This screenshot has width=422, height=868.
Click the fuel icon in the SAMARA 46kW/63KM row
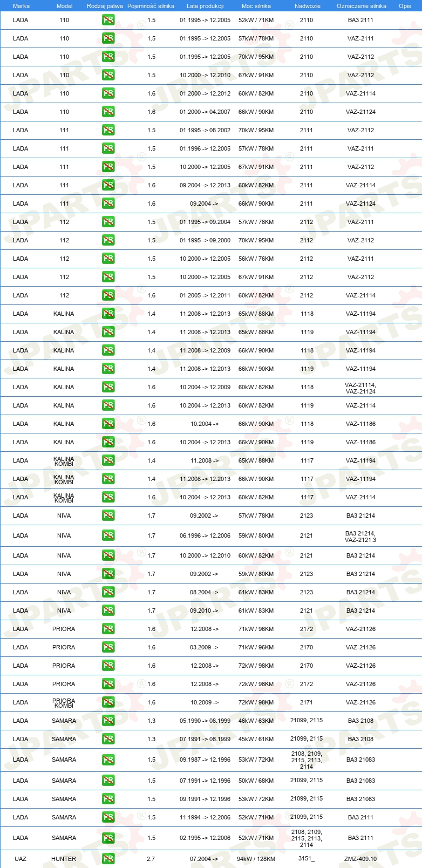tap(108, 721)
